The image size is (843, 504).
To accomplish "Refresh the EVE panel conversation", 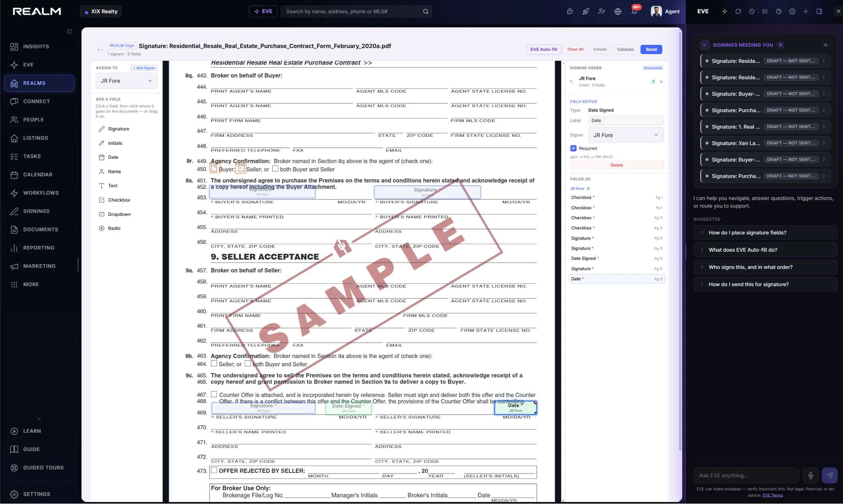I will click(738, 12).
